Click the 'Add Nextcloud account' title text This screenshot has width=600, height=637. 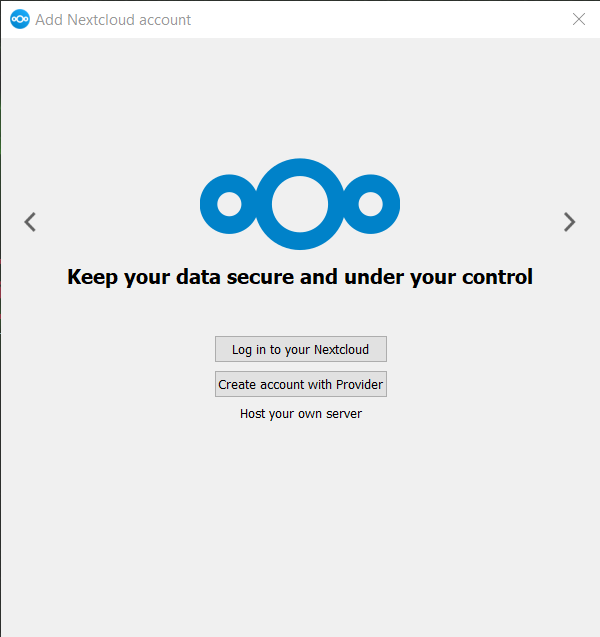(x=113, y=20)
